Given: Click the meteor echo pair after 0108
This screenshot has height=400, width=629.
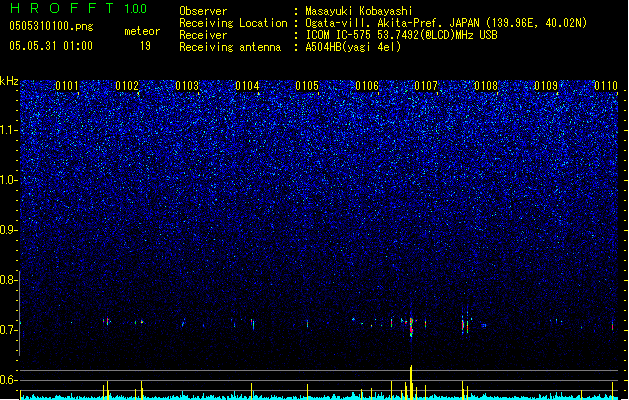Looking at the screenshot, I should [465, 324].
